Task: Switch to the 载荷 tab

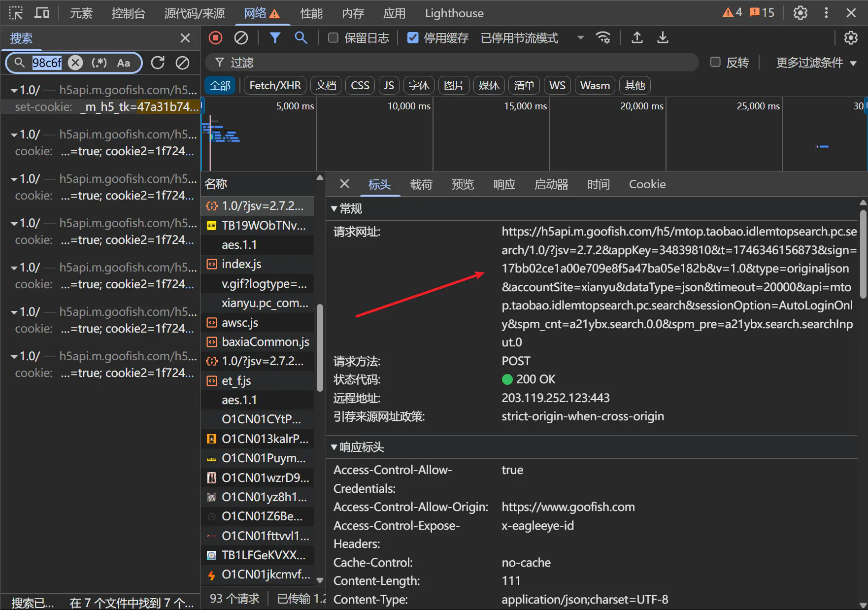Action: (421, 184)
